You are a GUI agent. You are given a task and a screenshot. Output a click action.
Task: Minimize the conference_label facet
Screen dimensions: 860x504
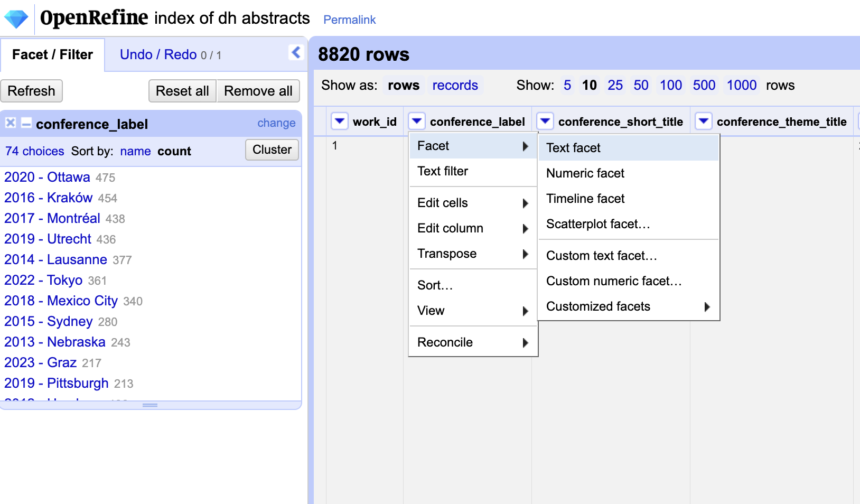26,123
